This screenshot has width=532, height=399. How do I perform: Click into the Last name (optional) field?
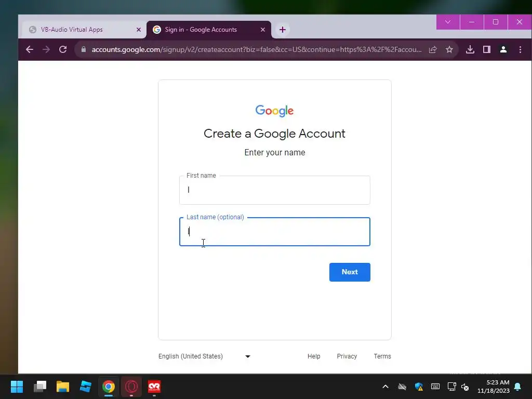pos(274,232)
